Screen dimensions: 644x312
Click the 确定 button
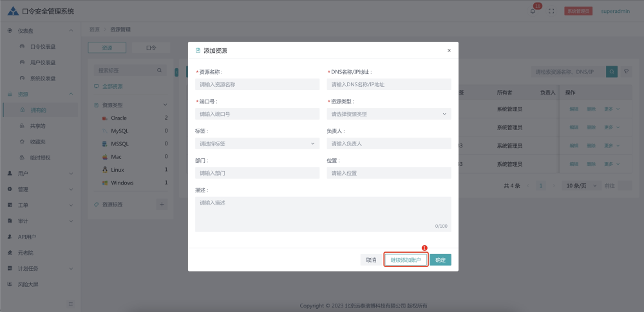pyautogui.click(x=440, y=260)
